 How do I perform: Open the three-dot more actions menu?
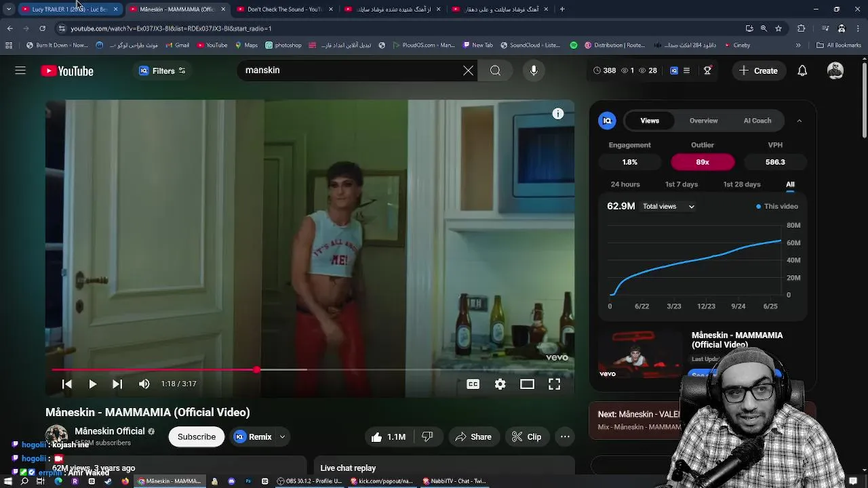(565, 436)
